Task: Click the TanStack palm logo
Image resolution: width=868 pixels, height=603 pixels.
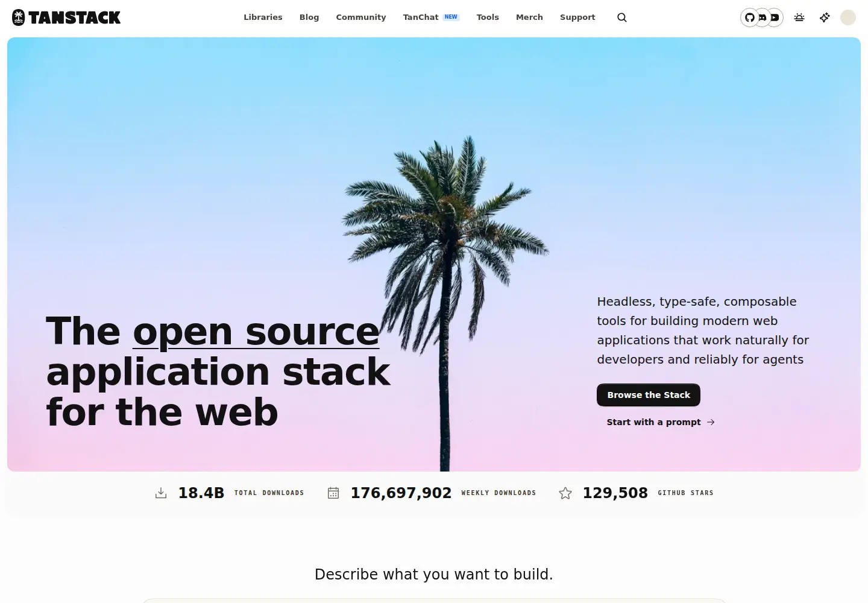Action: pos(66,17)
